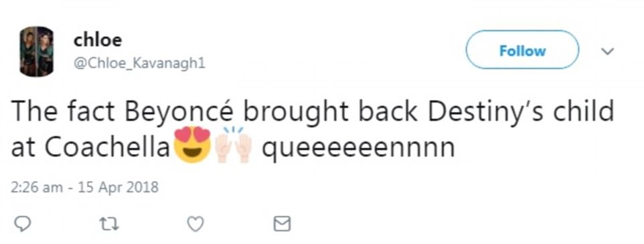This screenshot has height=244, width=644.
Task: Open the profile via display name chloe
Action: (x=98, y=40)
